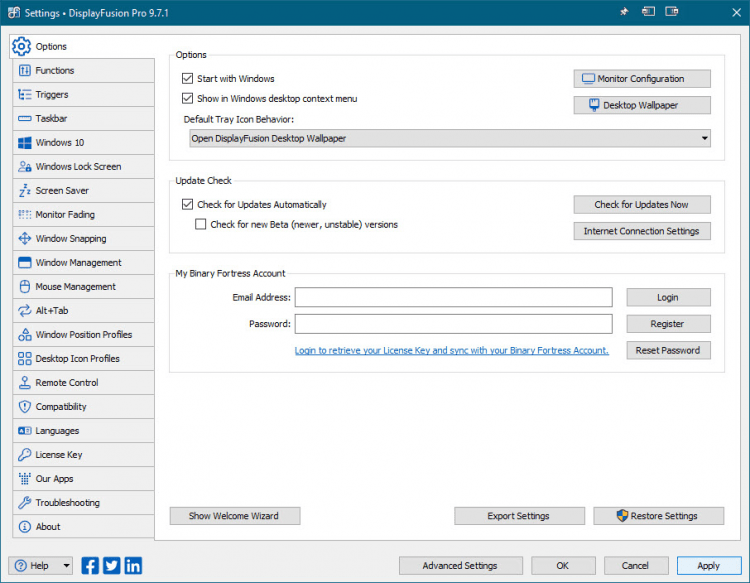Disable the Start with Windows checkbox
Viewport: 750px width, 583px height.
click(187, 78)
